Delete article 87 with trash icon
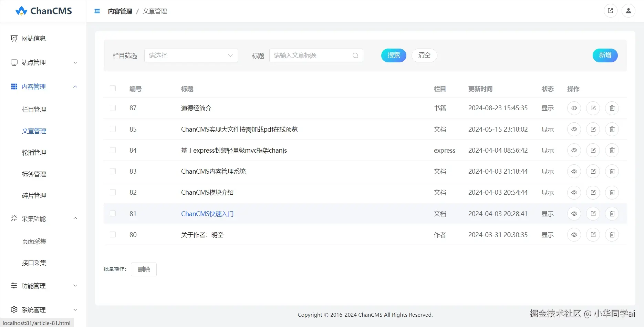Viewport: 644px width, 327px height. coord(612,108)
